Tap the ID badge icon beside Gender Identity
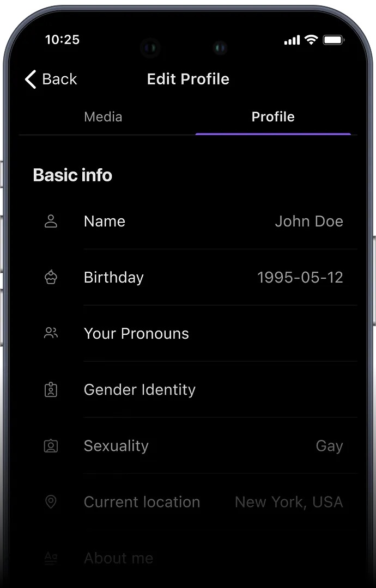The image size is (376, 588). click(x=51, y=390)
